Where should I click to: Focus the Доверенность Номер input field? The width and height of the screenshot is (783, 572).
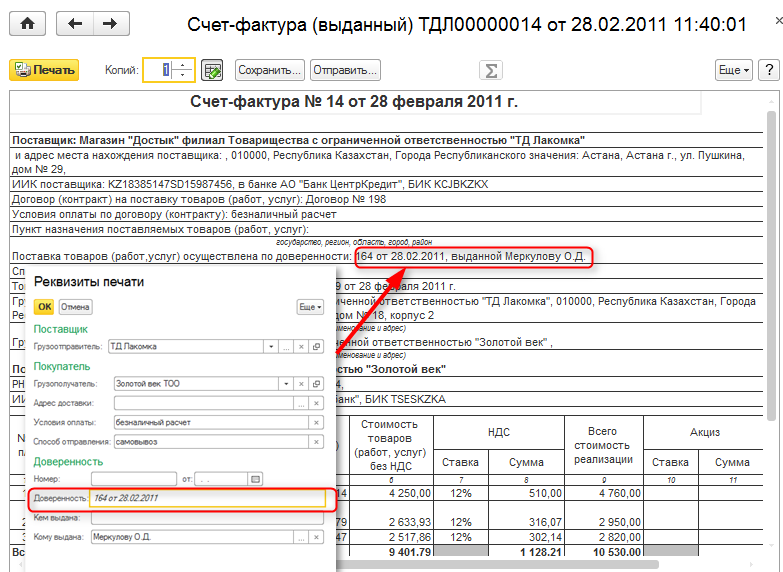(134, 479)
